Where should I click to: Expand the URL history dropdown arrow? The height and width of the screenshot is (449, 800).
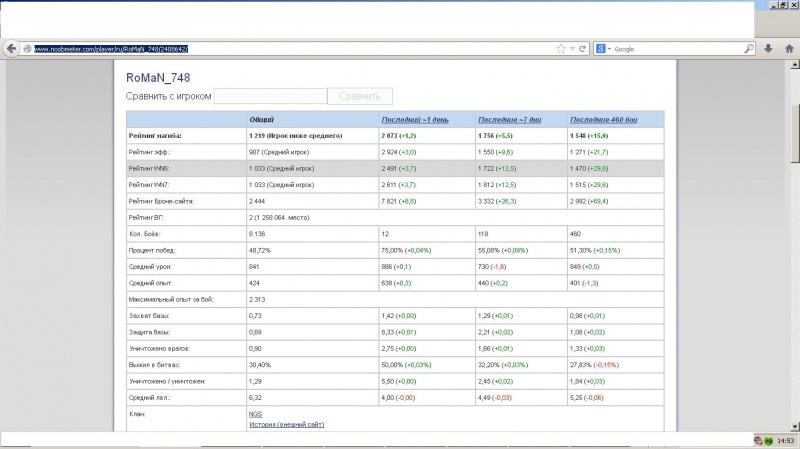coord(571,48)
